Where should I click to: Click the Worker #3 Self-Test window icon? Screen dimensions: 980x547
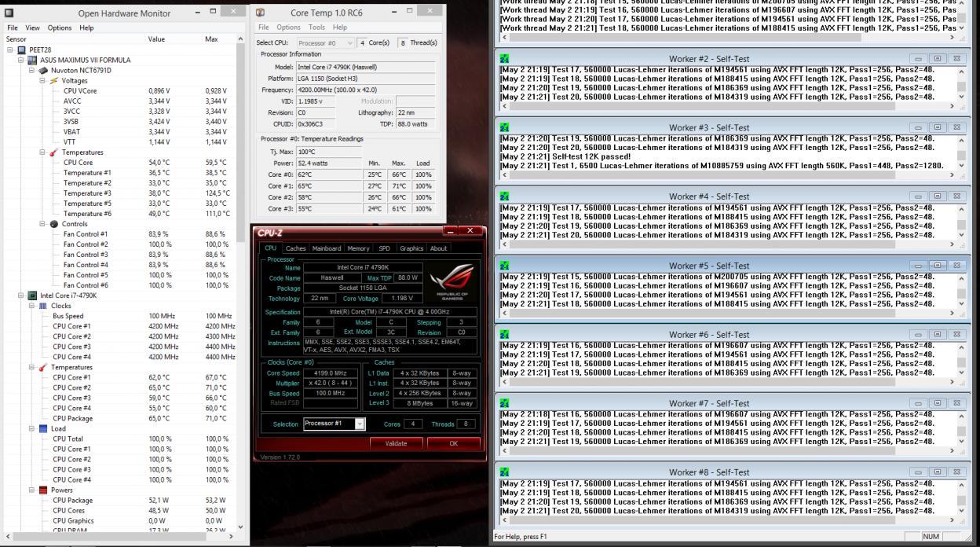pyautogui.click(x=504, y=127)
